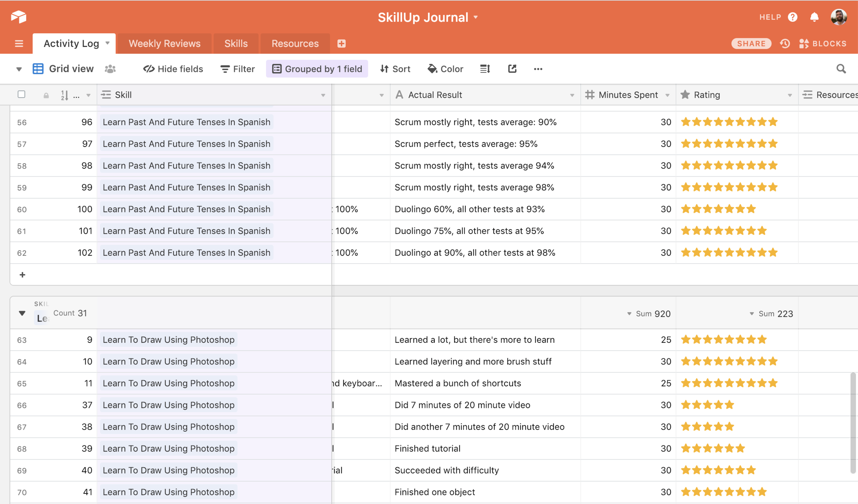Open Skill column dropdown arrow
This screenshot has width=858, height=504.
(323, 95)
